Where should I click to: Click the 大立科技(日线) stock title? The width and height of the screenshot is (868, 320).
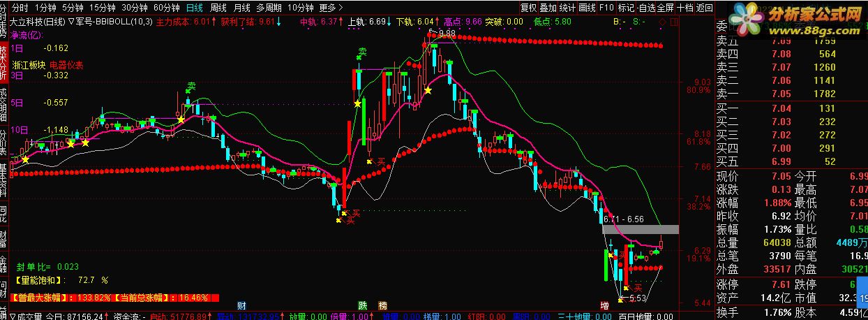click(38, 22)
